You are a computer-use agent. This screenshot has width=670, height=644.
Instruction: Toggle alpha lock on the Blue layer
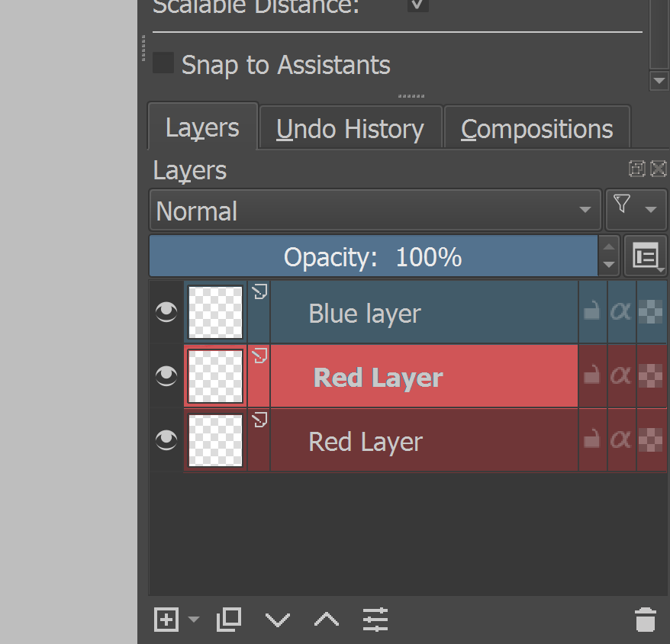[x=620, y=312]
